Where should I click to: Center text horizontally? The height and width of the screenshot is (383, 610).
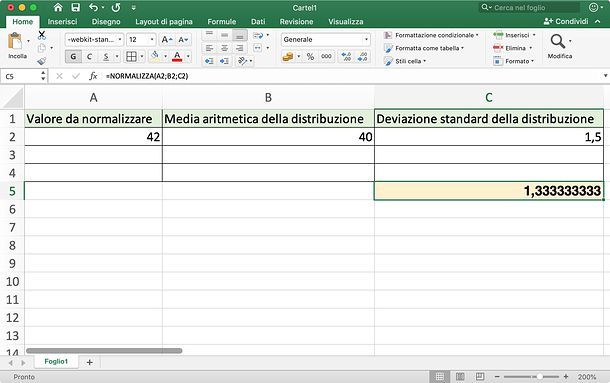tap(224, 48)
